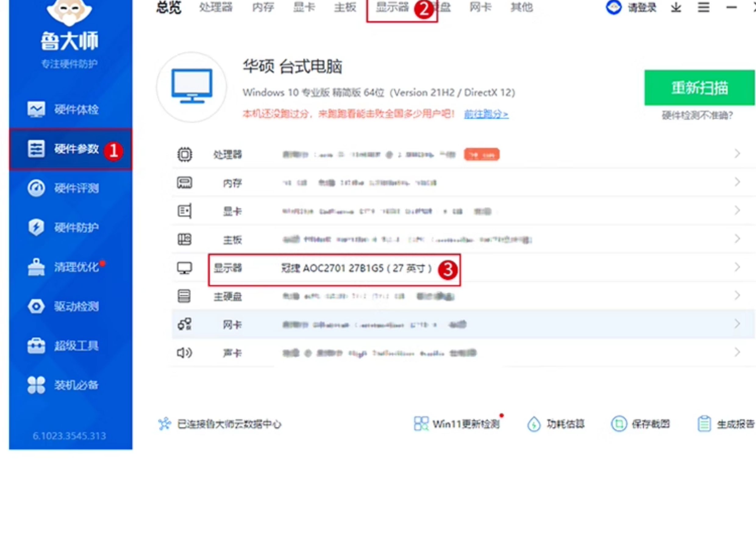Open 功耗估算 power estimate tool
The width and height of the screenshot is (756, 534).
556,424
